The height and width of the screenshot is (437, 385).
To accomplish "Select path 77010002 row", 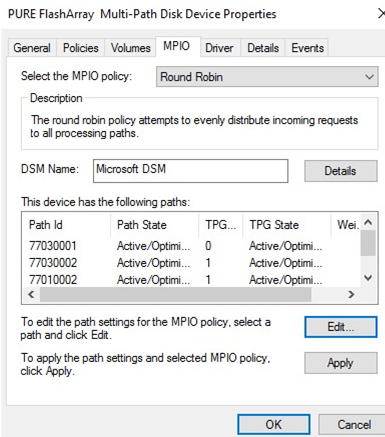I will [x=191, y=280].
